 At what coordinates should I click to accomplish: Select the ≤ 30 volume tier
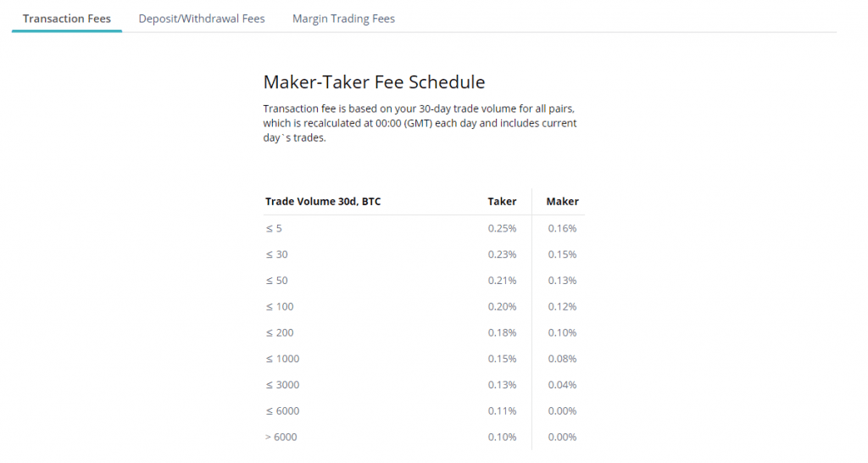(276, 254)
